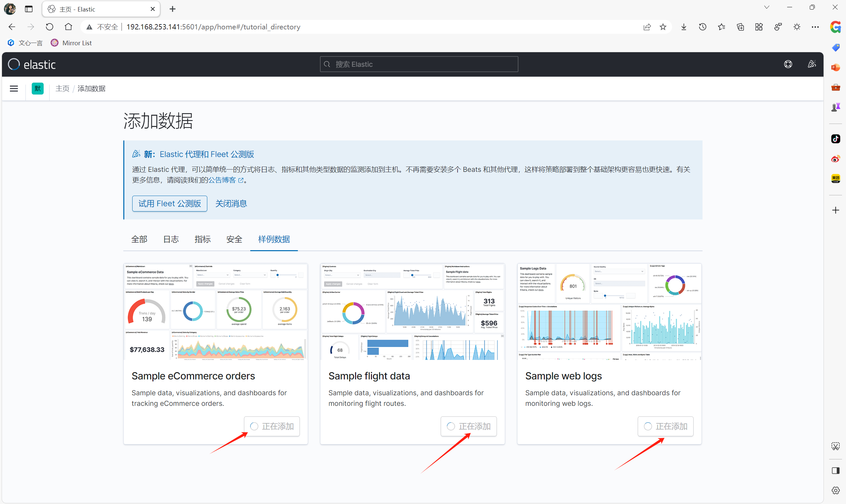The image size is (846, 504).
Task: Click 正在添加 button for flight data
Action: tap(468, 426)
